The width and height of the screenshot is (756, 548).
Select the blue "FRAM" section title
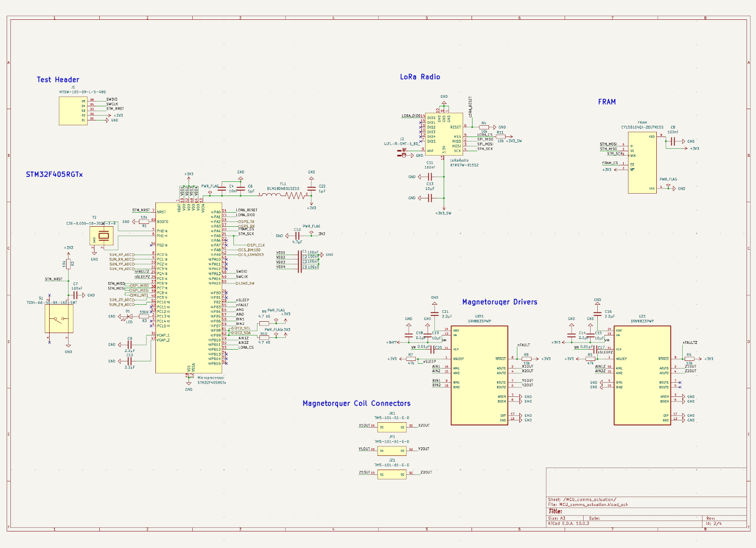pos(607,102)
